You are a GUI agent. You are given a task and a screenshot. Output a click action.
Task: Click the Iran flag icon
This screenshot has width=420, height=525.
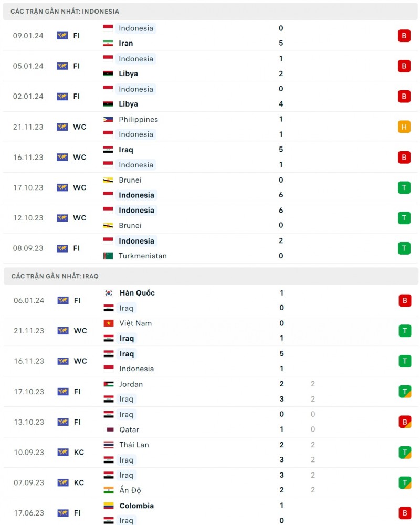pyautogui.click(x=108, y=44)
